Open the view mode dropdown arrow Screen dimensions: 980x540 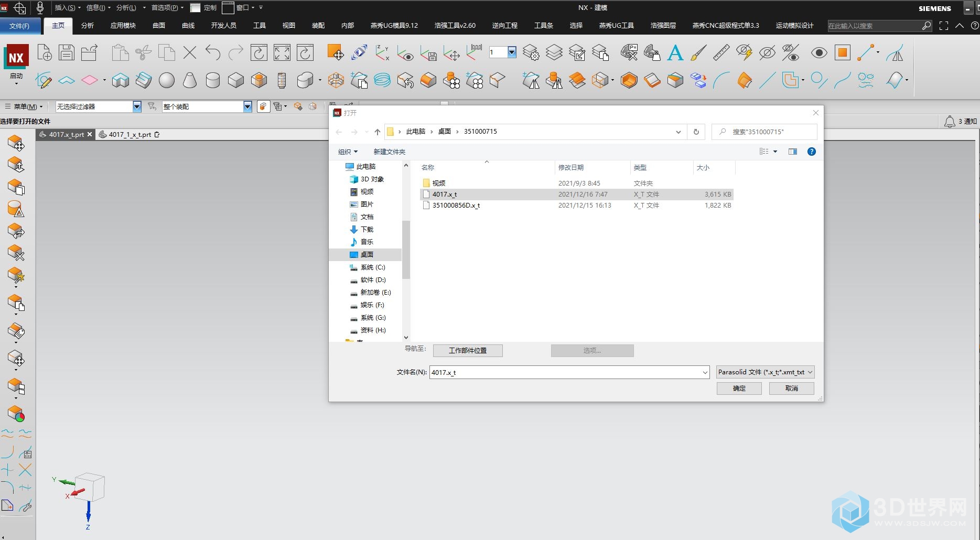776,152
